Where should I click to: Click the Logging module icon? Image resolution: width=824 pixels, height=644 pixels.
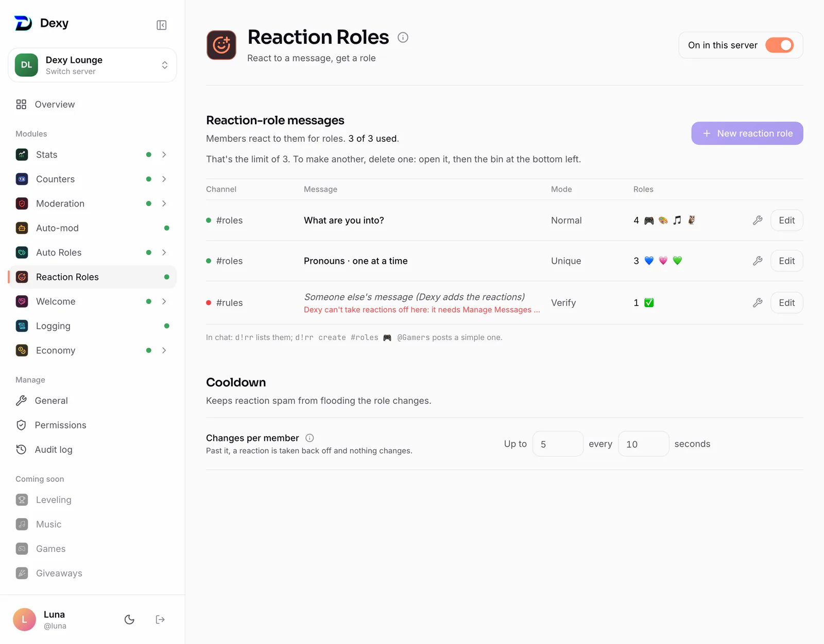click(x=22, y=326)
